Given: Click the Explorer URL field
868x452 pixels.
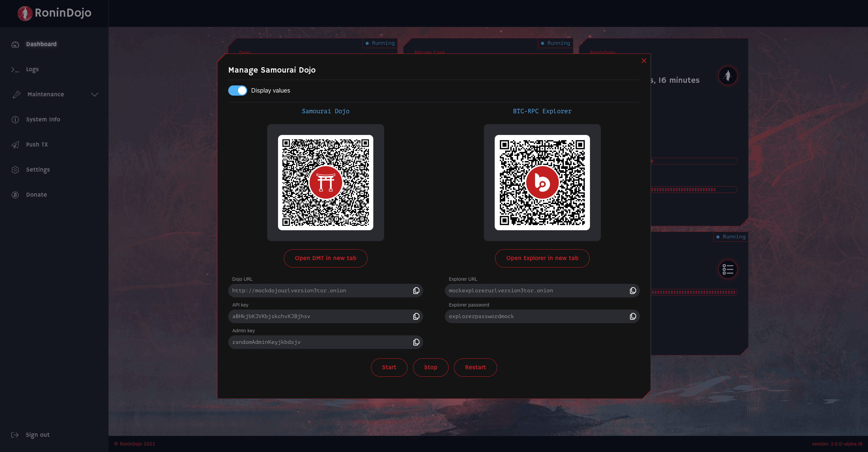Looking at the screenshot, I should pos(542,291).
